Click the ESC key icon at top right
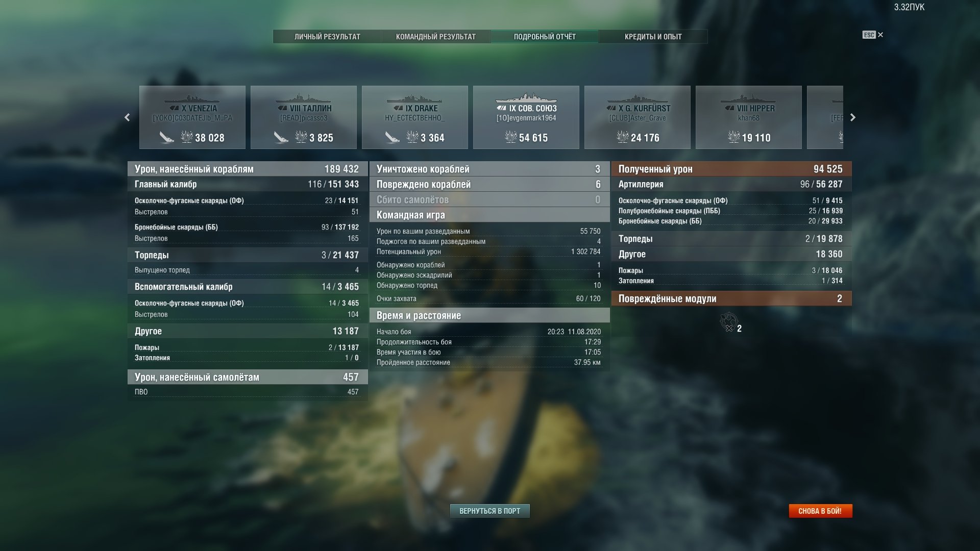The height and width of the screenshot is (551, 980). pyautogui.click(x=869, y=35)
